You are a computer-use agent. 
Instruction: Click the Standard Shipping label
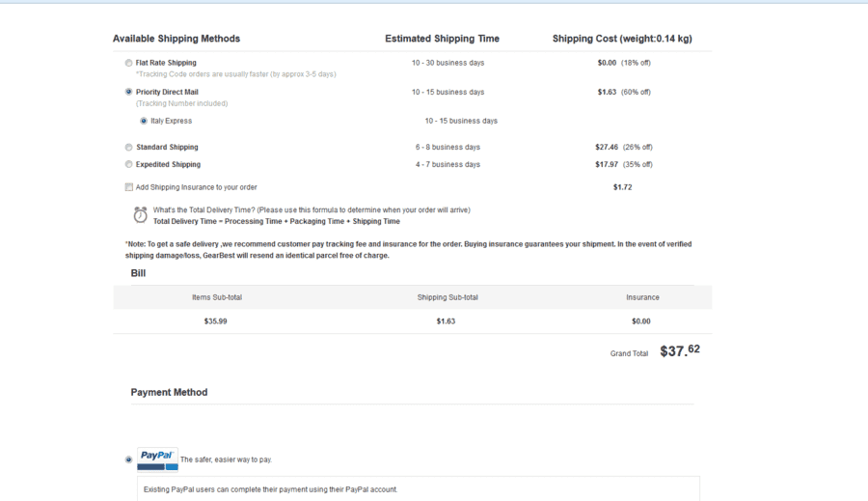[x=167, y=147]
